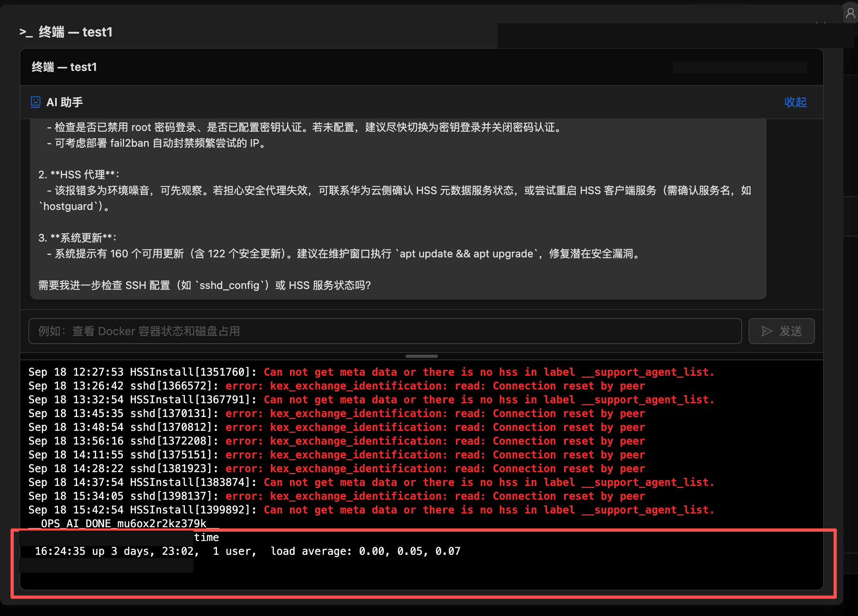Click the '2. **HSS 代理**:' heading
Viewport: 858px width, 616px height.
click(79, 175)
